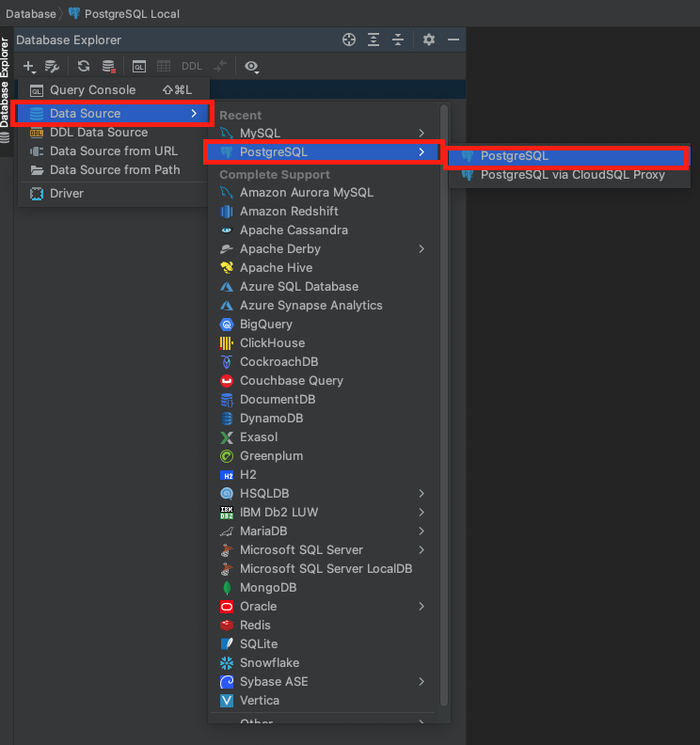The image size is (700, 745).
Task: Choose DDL Data Source menu entry
Action: tap(114, 132)
